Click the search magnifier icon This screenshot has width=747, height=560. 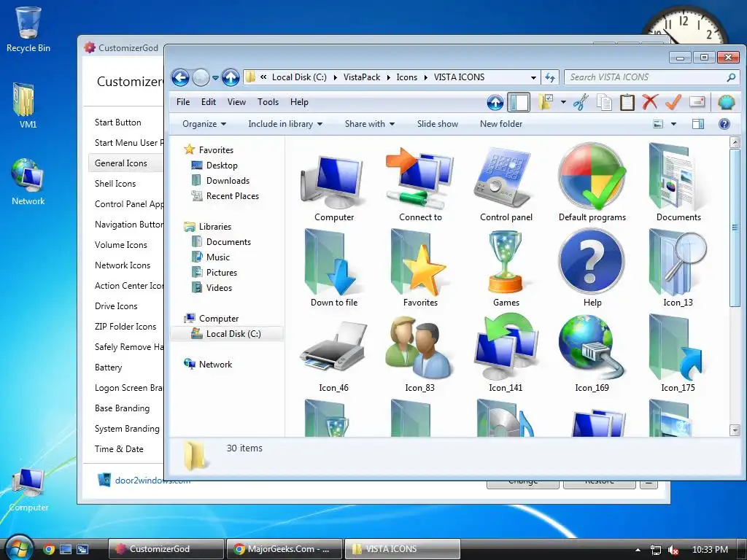click(x=731, y=77)
